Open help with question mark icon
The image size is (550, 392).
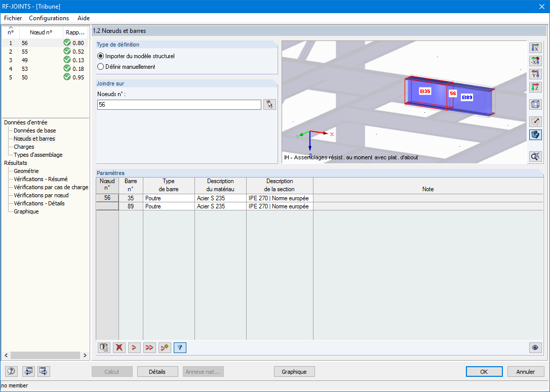(x=12, y=371)
